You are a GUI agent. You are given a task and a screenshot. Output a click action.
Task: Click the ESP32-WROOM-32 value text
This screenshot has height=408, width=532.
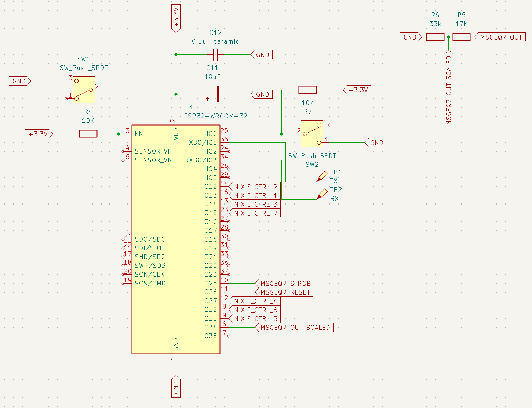216,116
